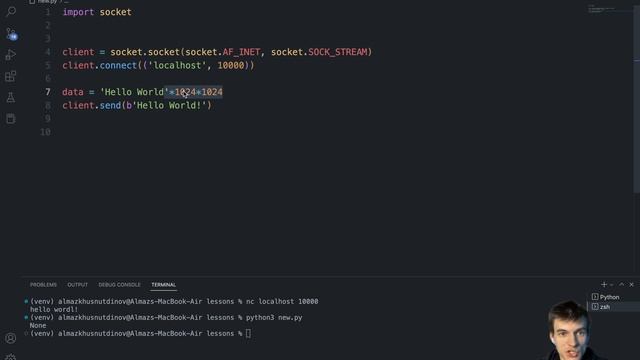
Task: Close the terminal panel
Action: (x=631, y=284)
